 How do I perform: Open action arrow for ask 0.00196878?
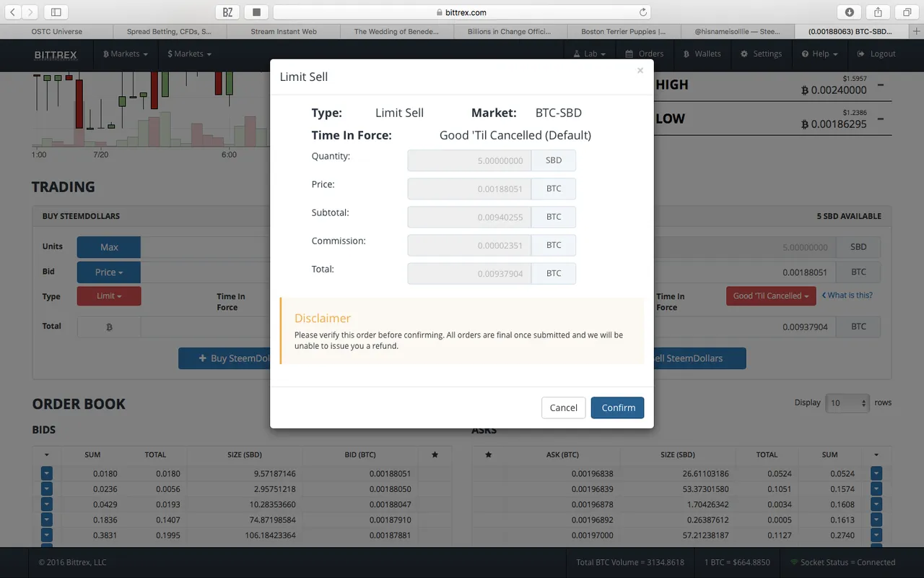876,504
